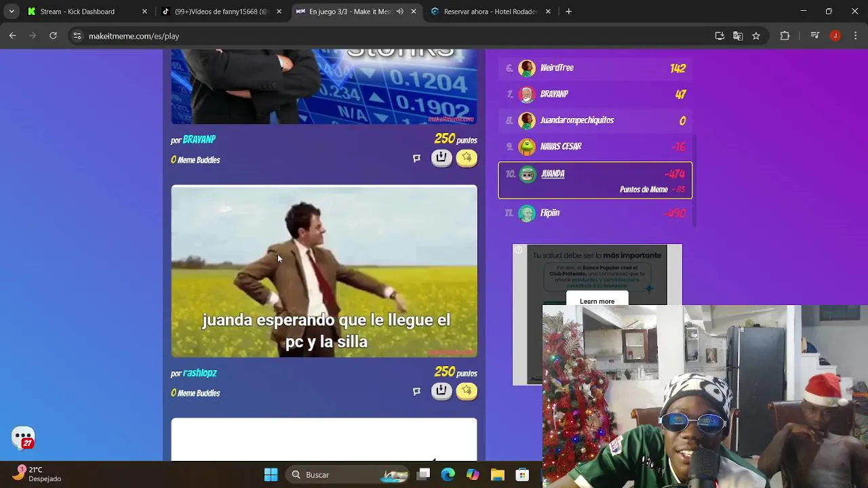868x488 pixels.
Task: Download rashlopz's Mr. Bean meme
Action: (441, 391)
